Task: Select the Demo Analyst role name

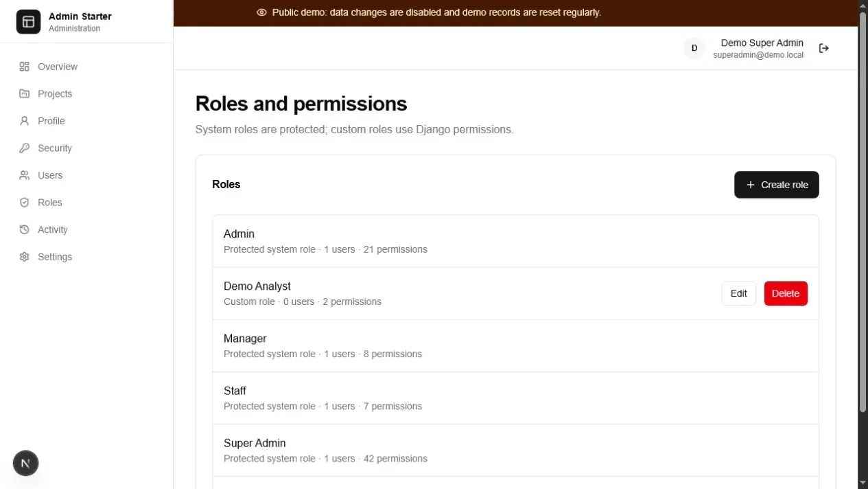Action: 257,286
